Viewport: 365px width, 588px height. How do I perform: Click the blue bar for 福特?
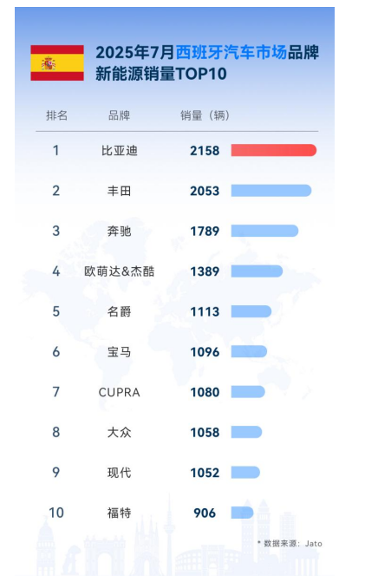point(242,513)
